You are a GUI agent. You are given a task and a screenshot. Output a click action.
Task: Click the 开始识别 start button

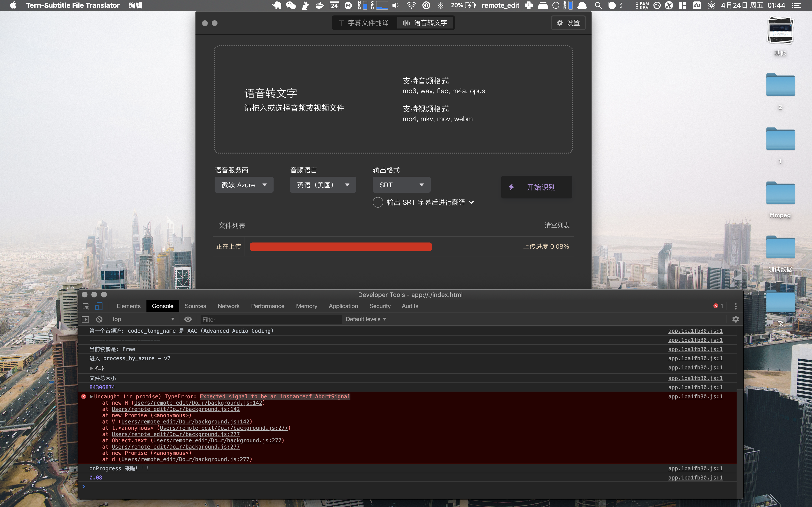point(536,187)
